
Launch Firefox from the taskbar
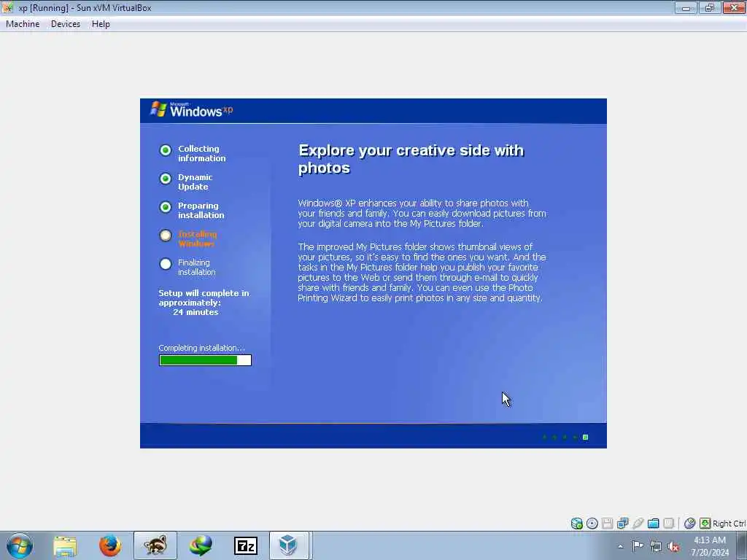click(110, 545)
